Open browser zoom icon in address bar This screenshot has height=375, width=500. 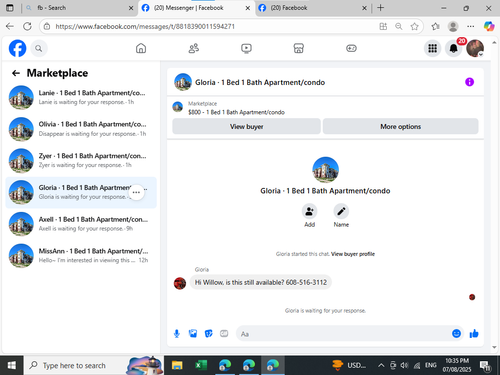399,26
